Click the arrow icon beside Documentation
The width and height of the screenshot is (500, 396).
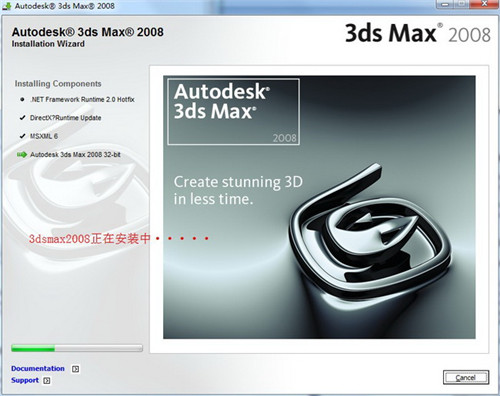(x=76, y=369)
